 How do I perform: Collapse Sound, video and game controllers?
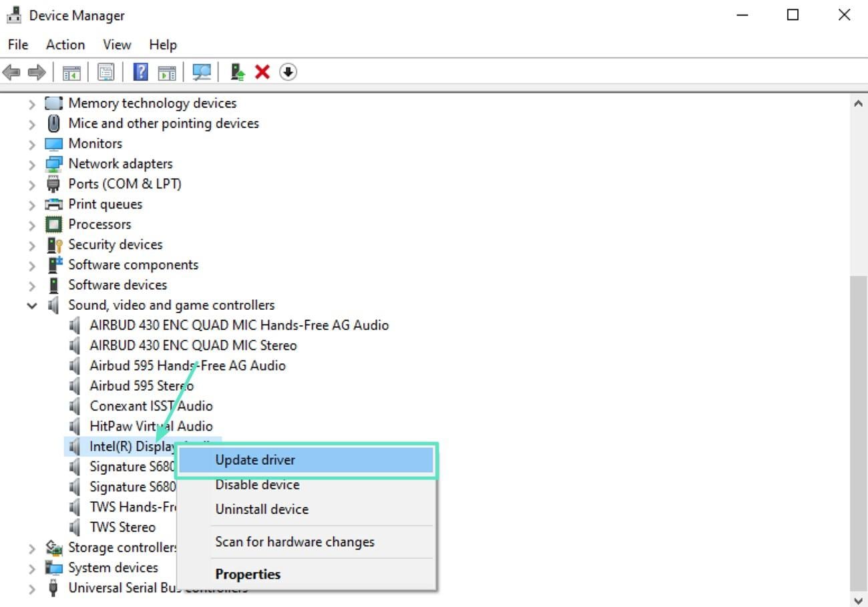click(31, 305)
